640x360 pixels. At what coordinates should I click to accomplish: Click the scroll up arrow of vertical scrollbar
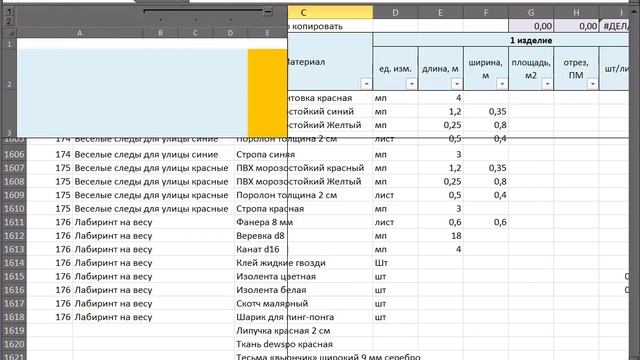(635, 11)
